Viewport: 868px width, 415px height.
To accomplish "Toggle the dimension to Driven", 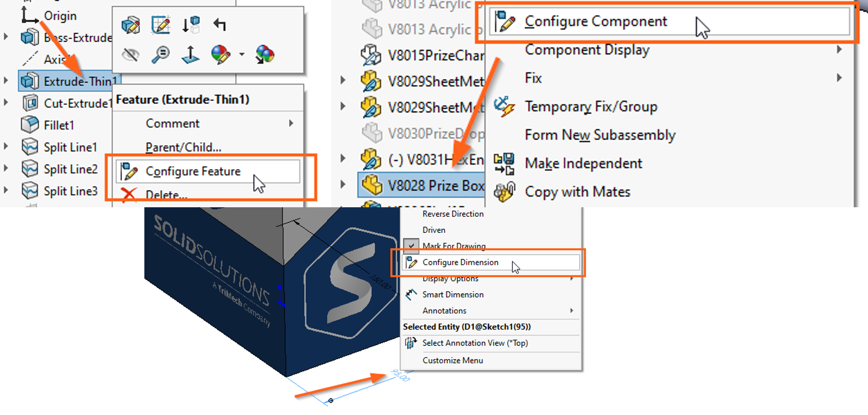I will [434, 230].
